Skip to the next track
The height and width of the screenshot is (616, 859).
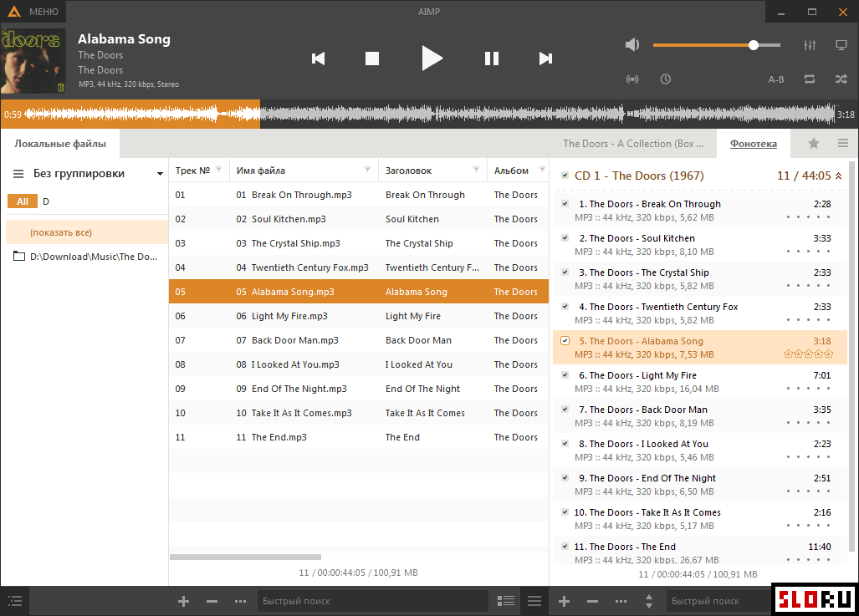545,59
